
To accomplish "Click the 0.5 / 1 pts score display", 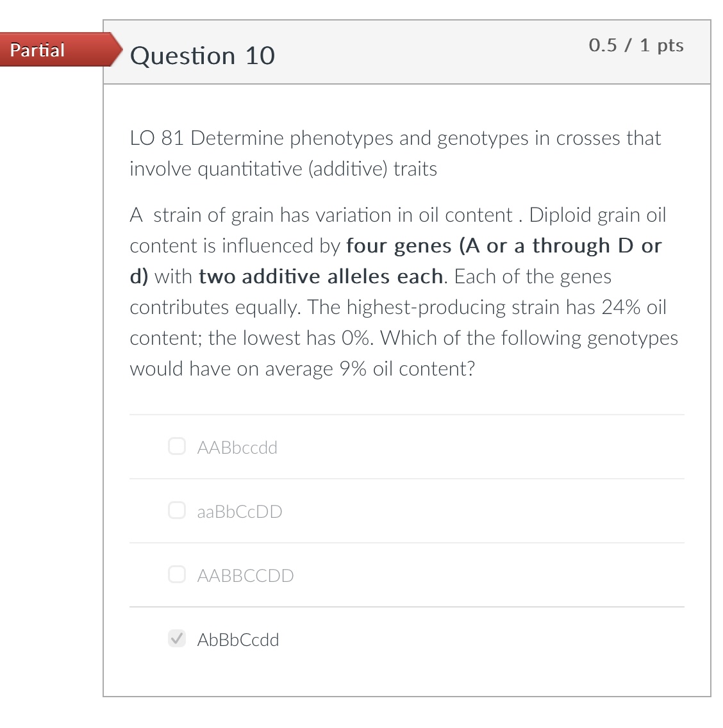I will coord(636,45).
